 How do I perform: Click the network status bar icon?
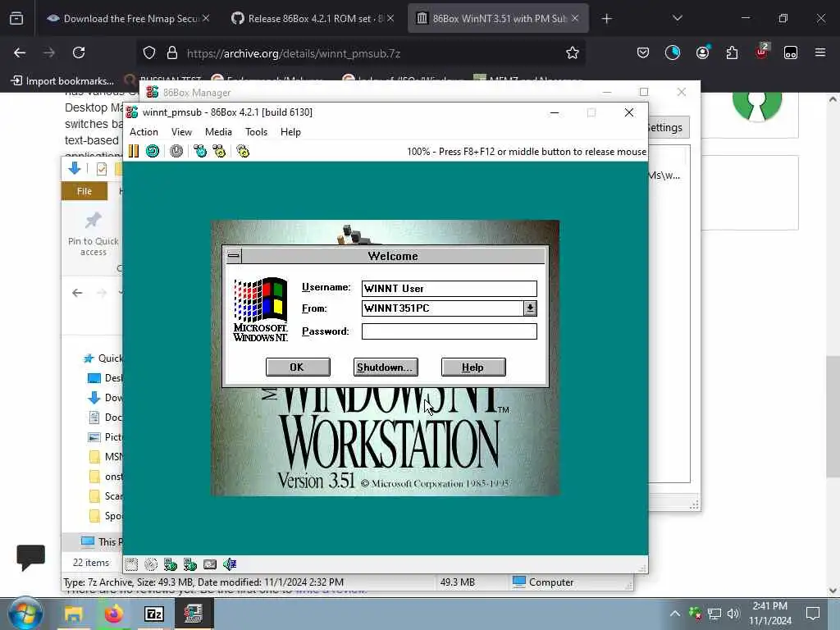coord(210,564)
